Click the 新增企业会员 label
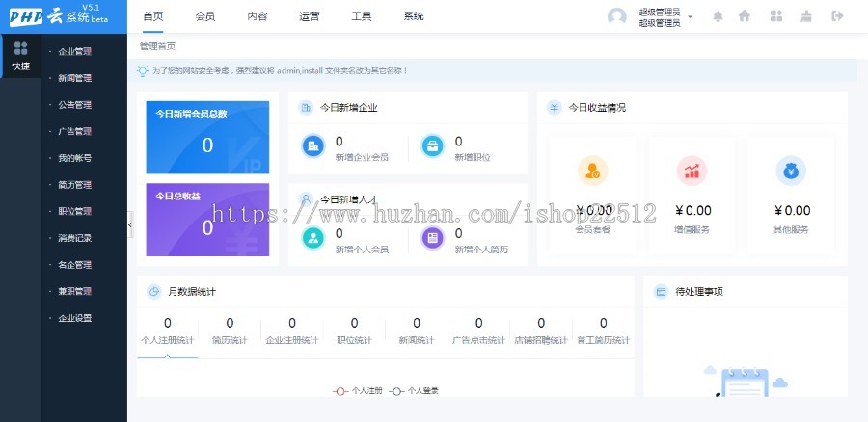 pyautogui.click(x=362, y=157)
